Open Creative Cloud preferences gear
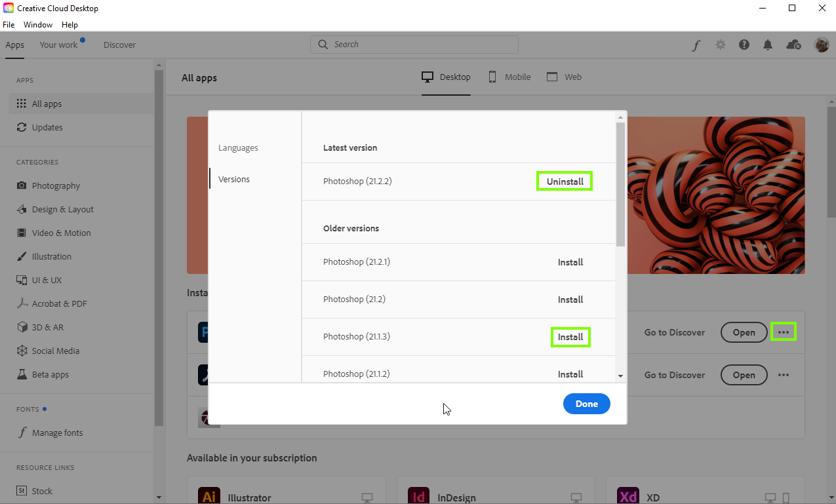836x504 pixels. pyautogui.click(x=720, y=45)
